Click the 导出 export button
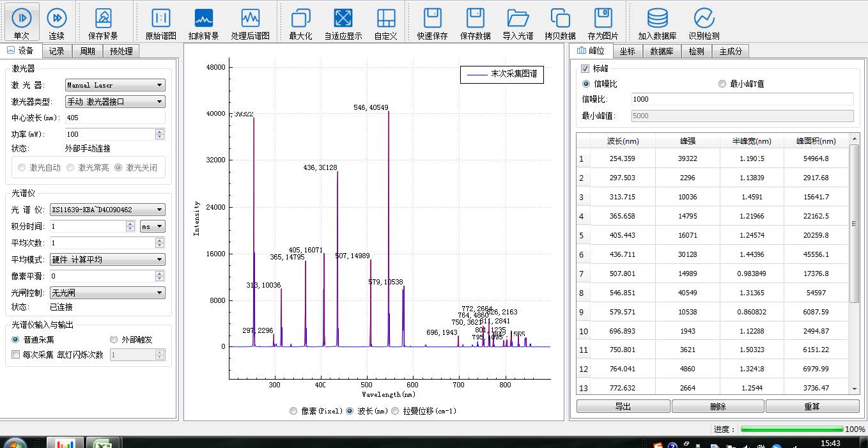This screenshot has width=868, height=448. pos(623,406)
